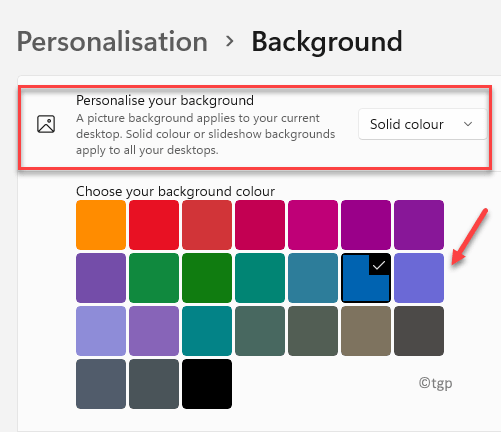Choose the crimson swatch in top row
501x432 pixels.
pos(260,225)
